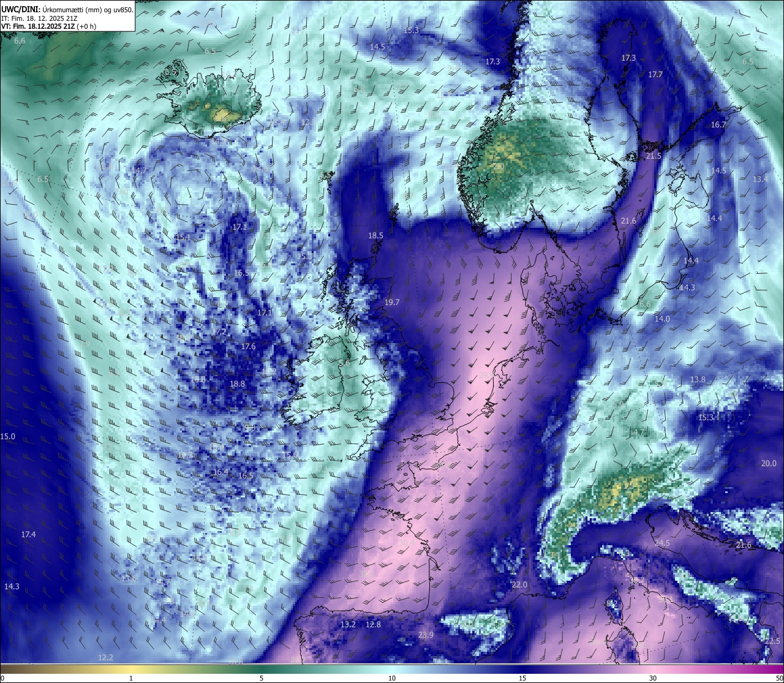Click the 17.7 value over northern Scandinavia

click(655, 75)
